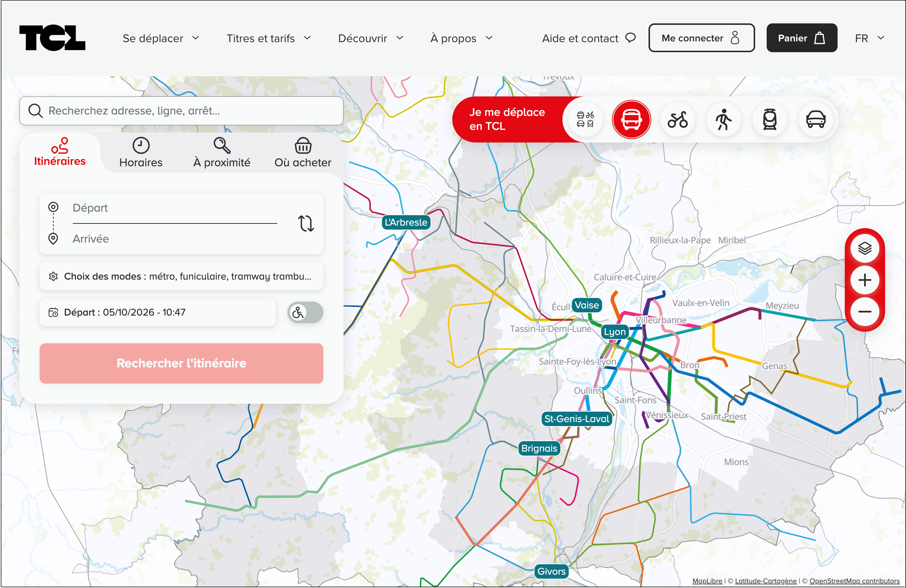
Task: Expand the Se déplacer menu
Action: 161,38
